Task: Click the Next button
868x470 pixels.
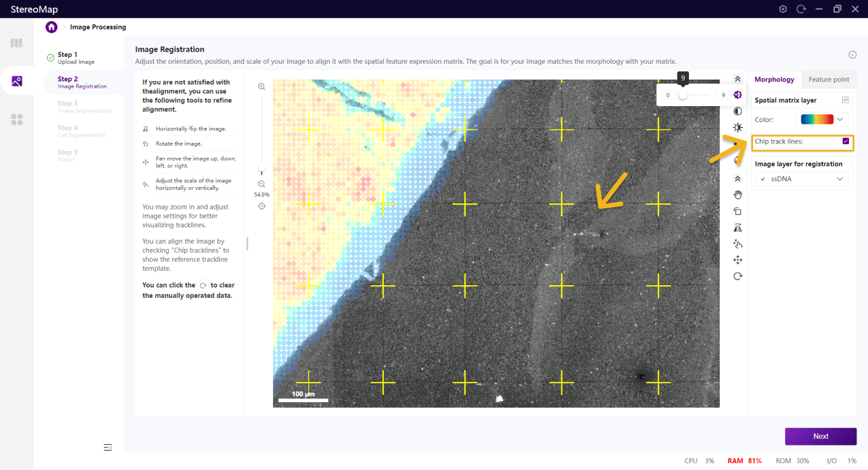Action: click(x=820, y=436)
